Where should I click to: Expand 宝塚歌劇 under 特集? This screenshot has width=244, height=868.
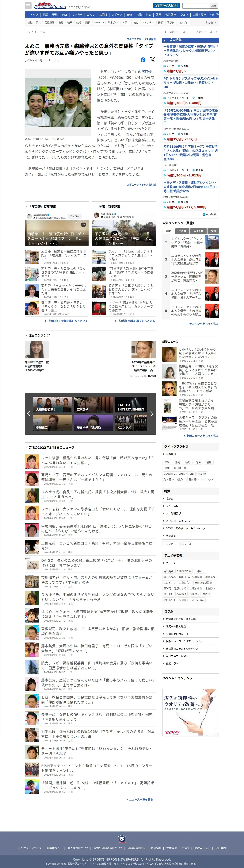tap(190, 536)
